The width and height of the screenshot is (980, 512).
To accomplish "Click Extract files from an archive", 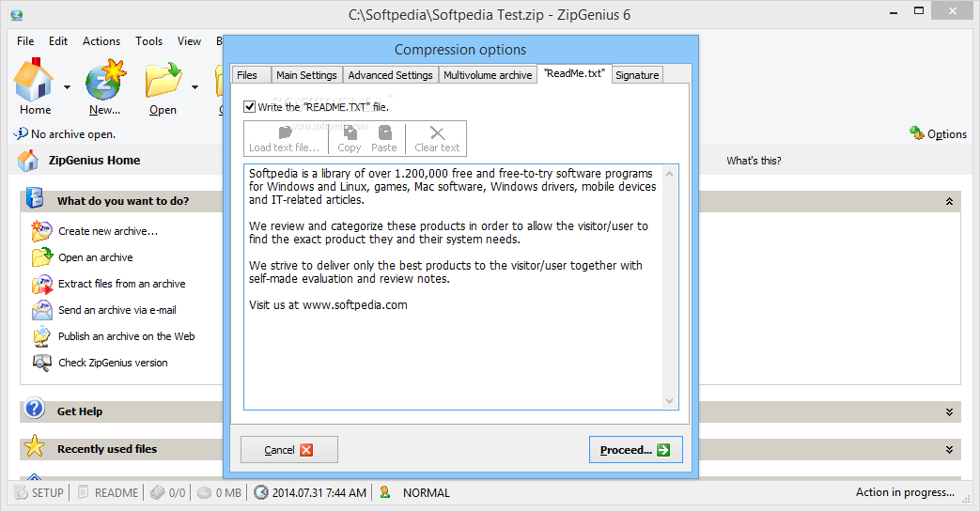I will click(122, 284).
